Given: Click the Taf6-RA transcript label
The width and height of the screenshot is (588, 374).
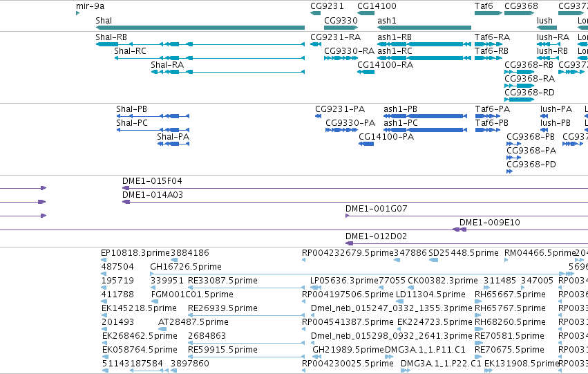Looking at the screenshot, I should 492,37.
